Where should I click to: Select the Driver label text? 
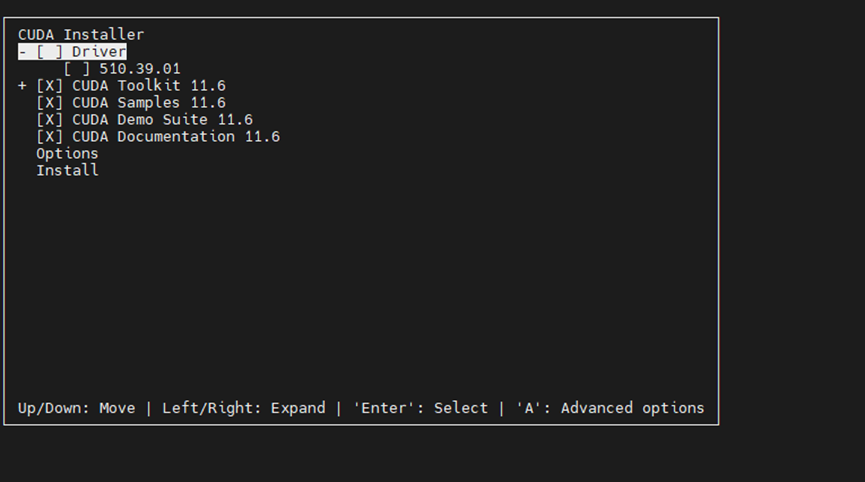(99, 52)
